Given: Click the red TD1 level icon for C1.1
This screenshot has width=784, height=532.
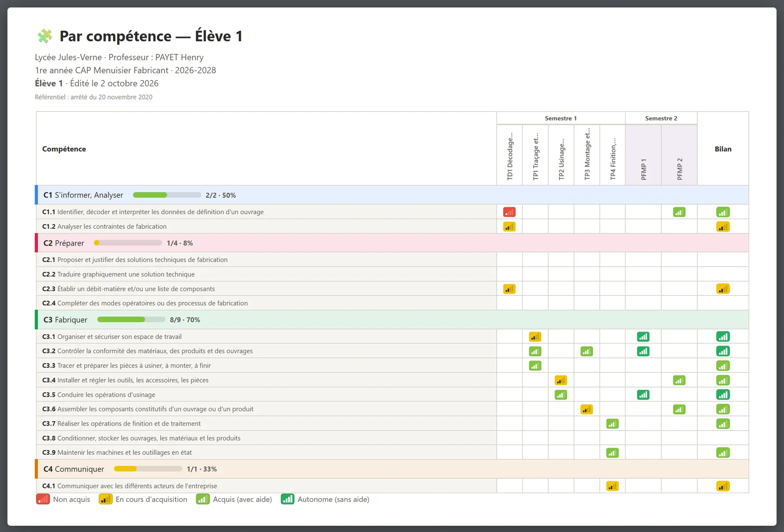Looking at the screenshot, I should 509,212.
